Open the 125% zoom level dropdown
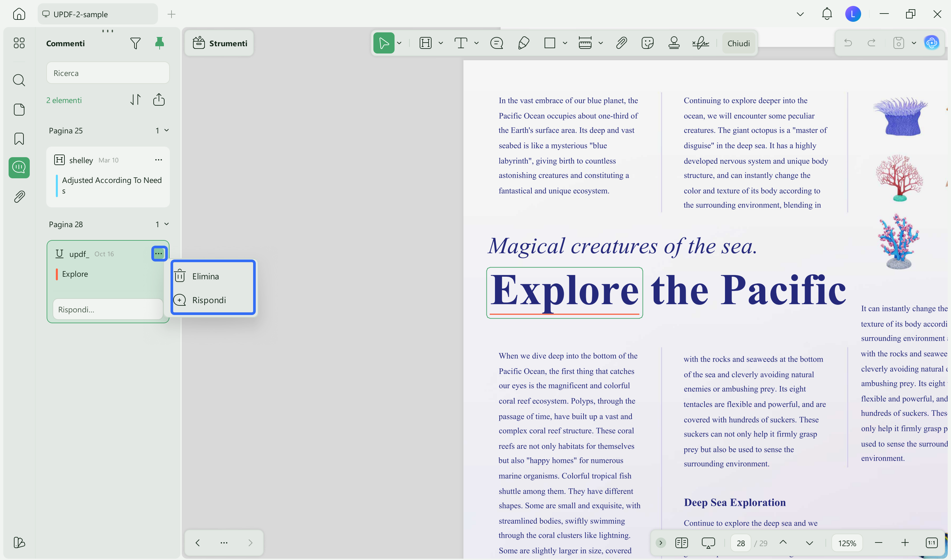Viewport: 951px width, 560px height. [847, 543]
